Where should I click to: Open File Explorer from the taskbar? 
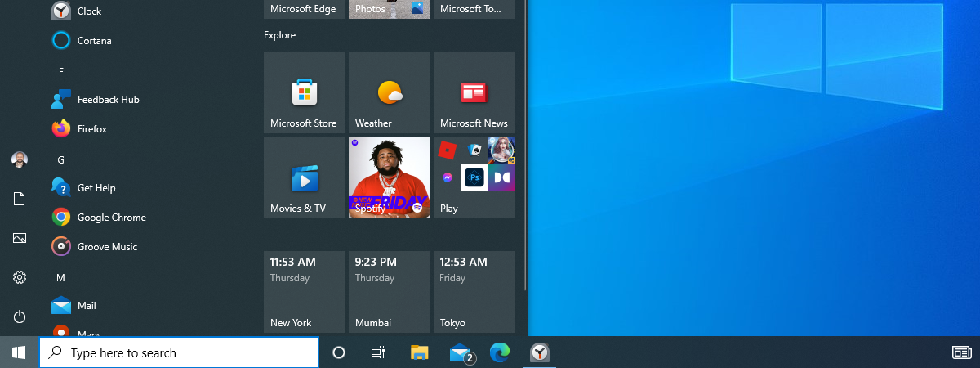pyautogui.click(x=419, y=352)
